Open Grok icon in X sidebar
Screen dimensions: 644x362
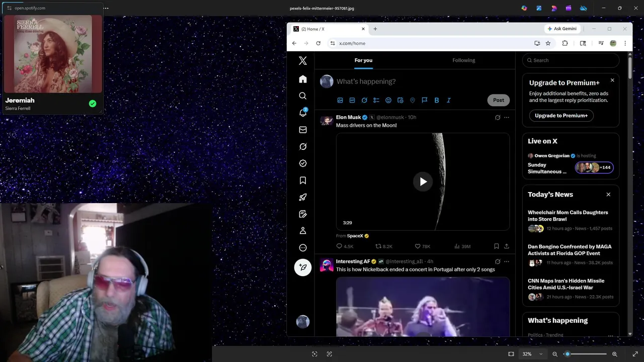click(x=302, y=146)
